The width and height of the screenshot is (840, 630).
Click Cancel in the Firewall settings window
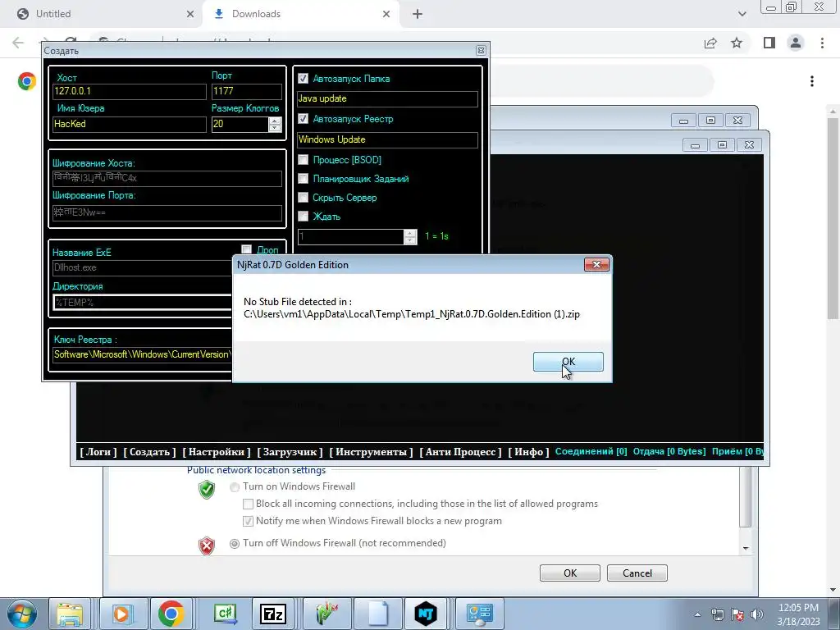pyautogui.click(x=637, y=573)
